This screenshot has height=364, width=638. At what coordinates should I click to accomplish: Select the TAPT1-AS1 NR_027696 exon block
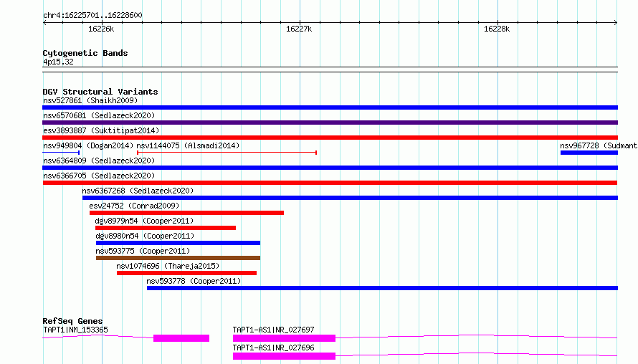click(284, 356)
